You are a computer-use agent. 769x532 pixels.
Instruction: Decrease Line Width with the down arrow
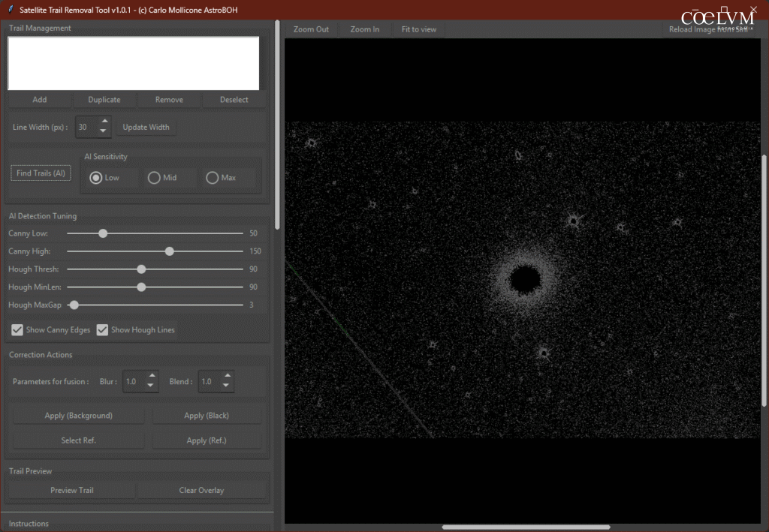point(104,132)
